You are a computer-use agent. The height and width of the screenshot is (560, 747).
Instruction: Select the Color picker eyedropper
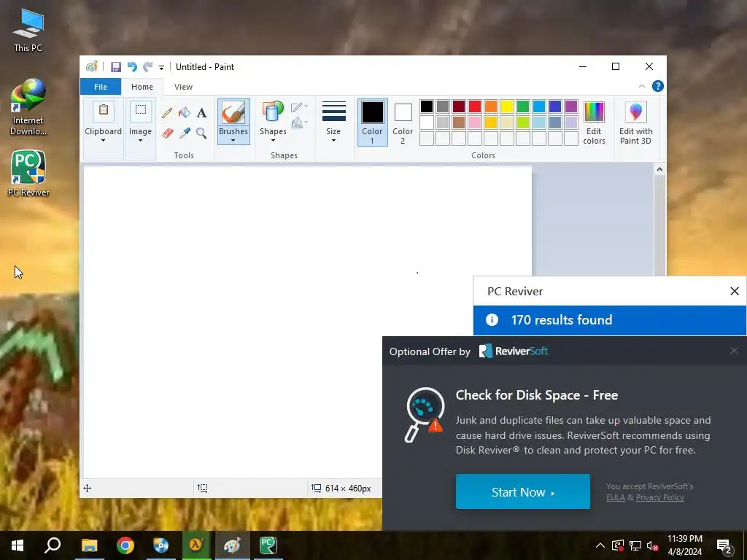coord(185,133)
